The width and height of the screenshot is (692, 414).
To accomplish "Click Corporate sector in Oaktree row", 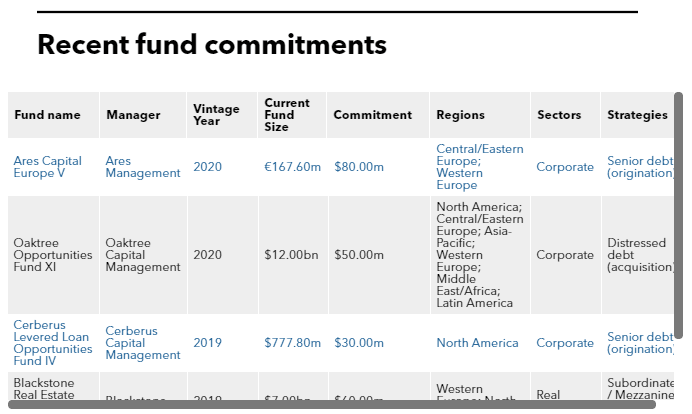I will pyautogui.click(x=565, y=255).
